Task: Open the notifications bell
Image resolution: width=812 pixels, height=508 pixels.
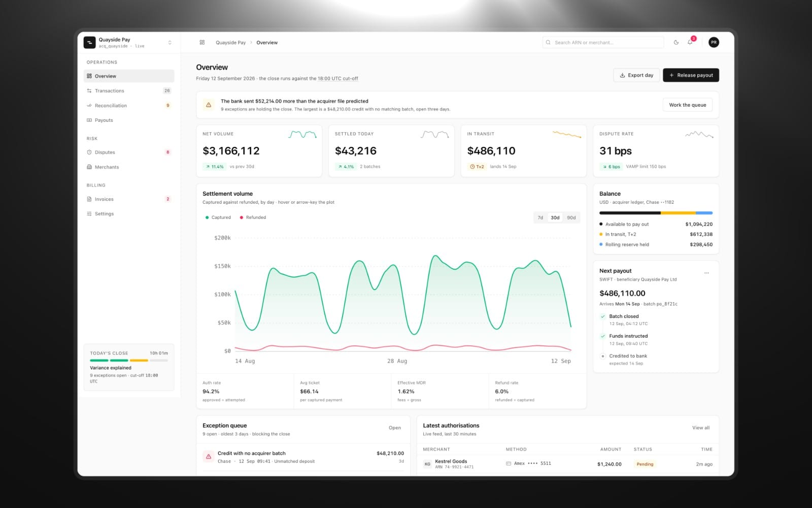Action: (690, 43)
